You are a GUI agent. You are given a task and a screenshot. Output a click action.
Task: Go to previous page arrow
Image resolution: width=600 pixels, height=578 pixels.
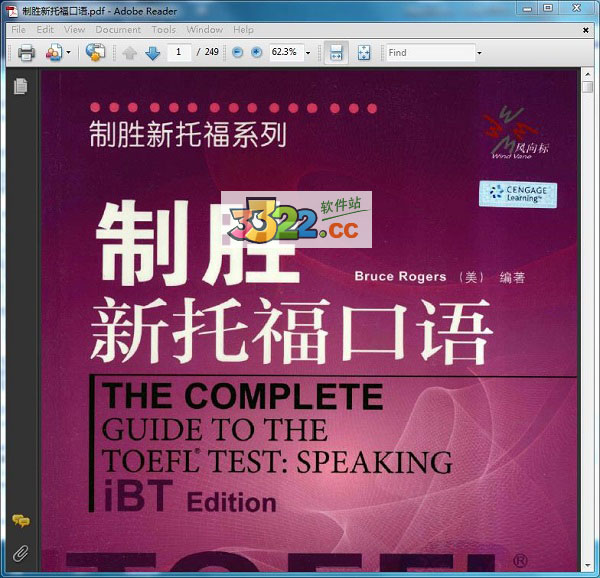coord(130,53)
